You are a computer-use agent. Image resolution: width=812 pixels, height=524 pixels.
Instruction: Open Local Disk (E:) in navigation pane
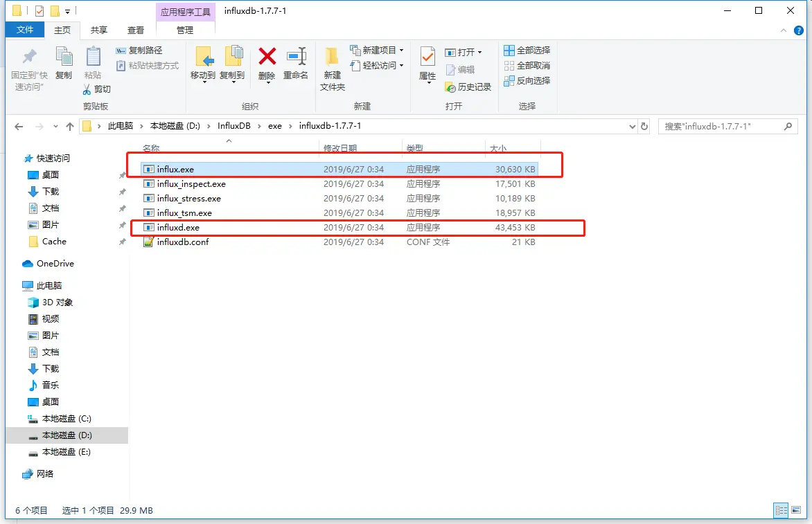59,451
